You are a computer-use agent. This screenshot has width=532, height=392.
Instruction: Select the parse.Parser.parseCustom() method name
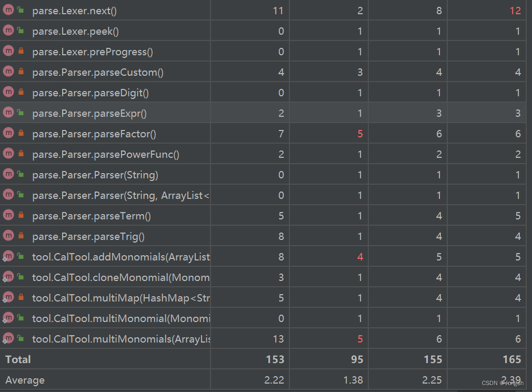click(98, 73)
